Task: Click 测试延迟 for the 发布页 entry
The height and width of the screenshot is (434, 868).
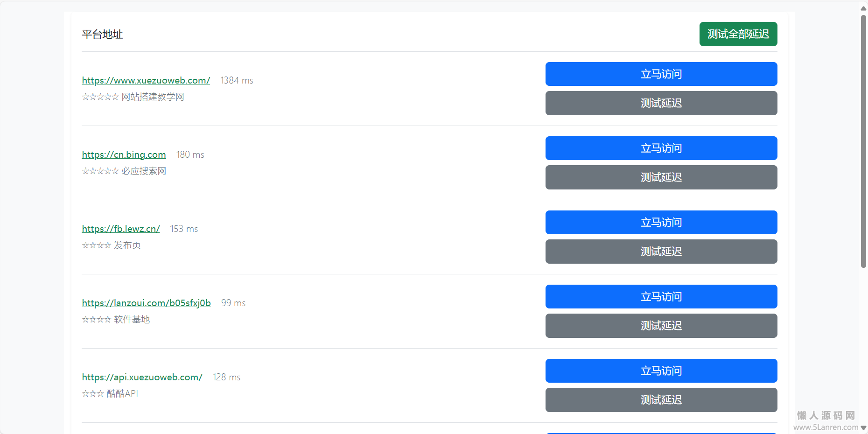Action: [x=661, y=252]
